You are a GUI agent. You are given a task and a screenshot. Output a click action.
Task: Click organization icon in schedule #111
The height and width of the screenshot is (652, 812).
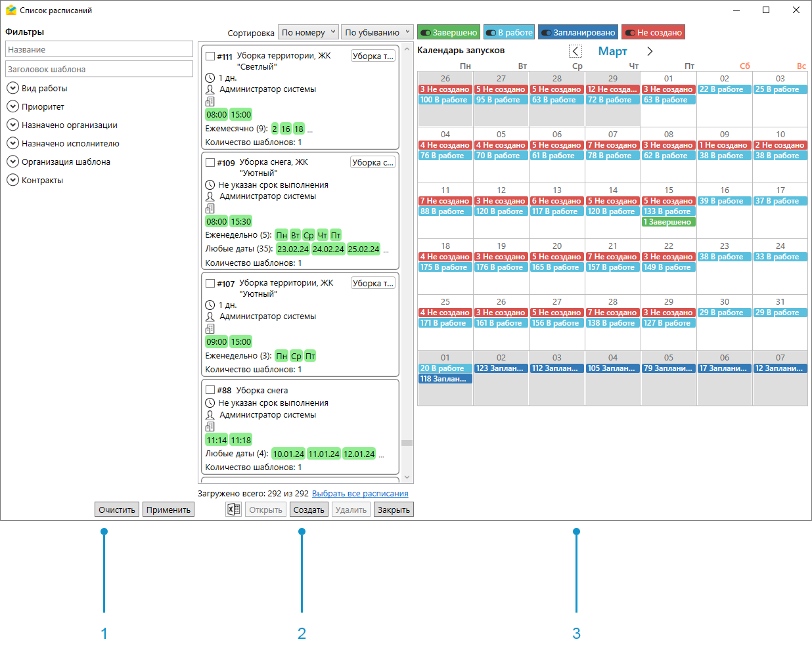pos(210,102)
